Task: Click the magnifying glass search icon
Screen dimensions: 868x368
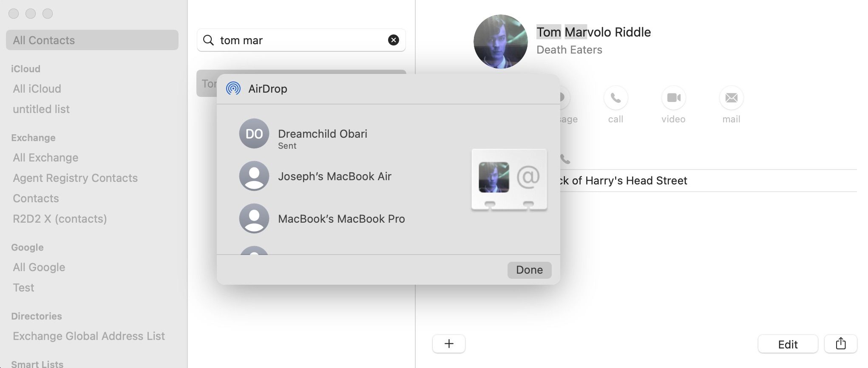Action: (208, 40)
